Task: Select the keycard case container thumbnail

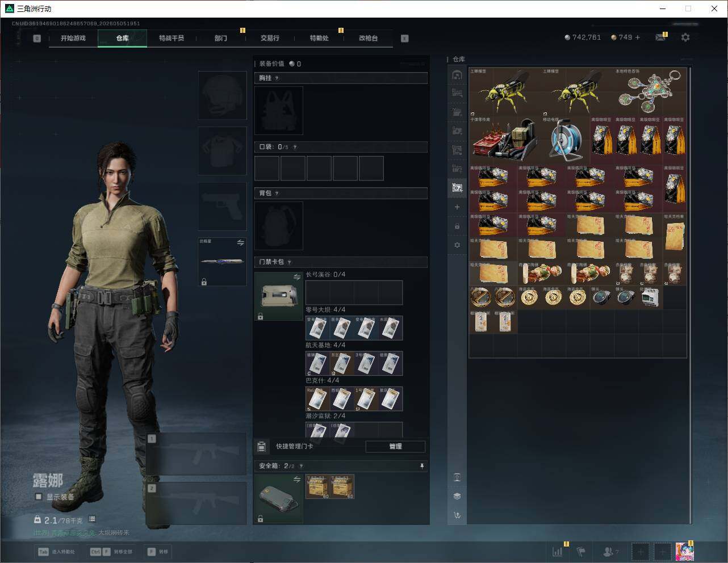Action: click(x=279, y=296)
